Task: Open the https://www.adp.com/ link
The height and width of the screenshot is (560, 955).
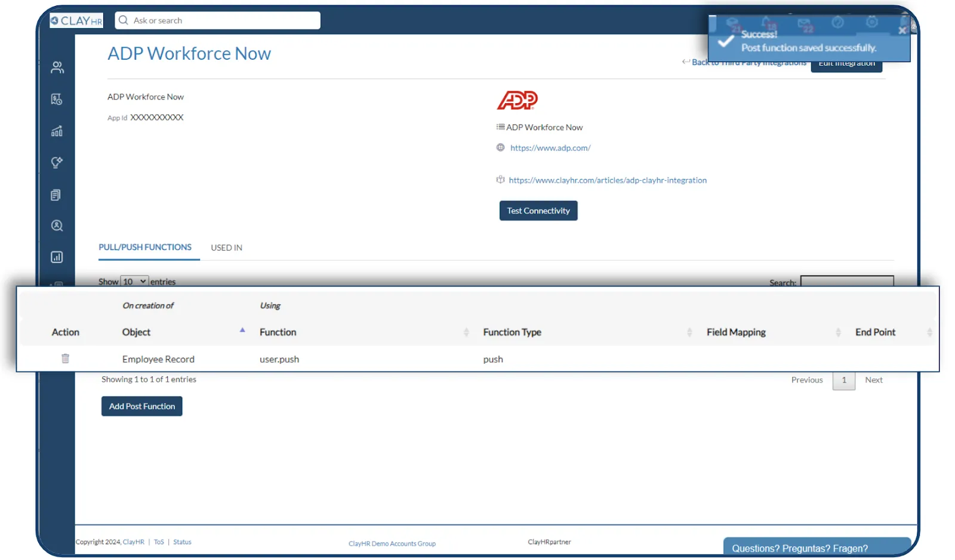Action: (550, 148)
